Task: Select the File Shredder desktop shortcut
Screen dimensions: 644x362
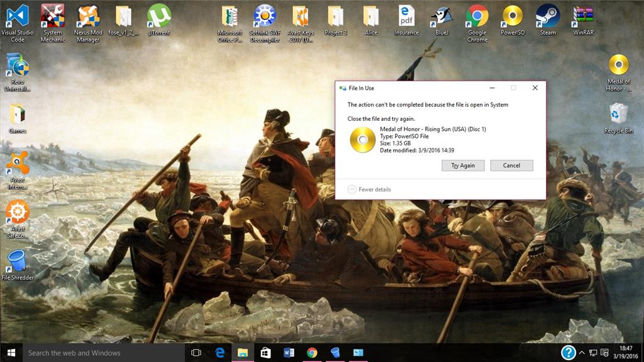Action: (17, 265)
